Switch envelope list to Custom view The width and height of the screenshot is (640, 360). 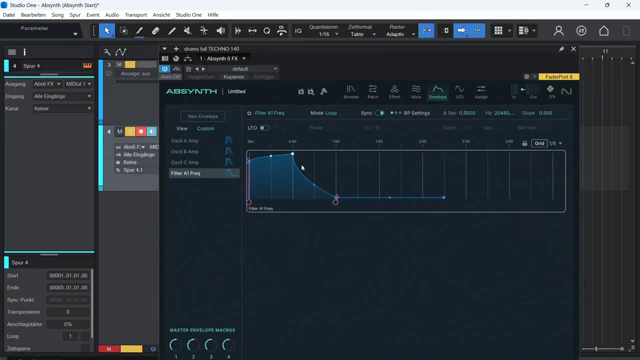[205, 129]
